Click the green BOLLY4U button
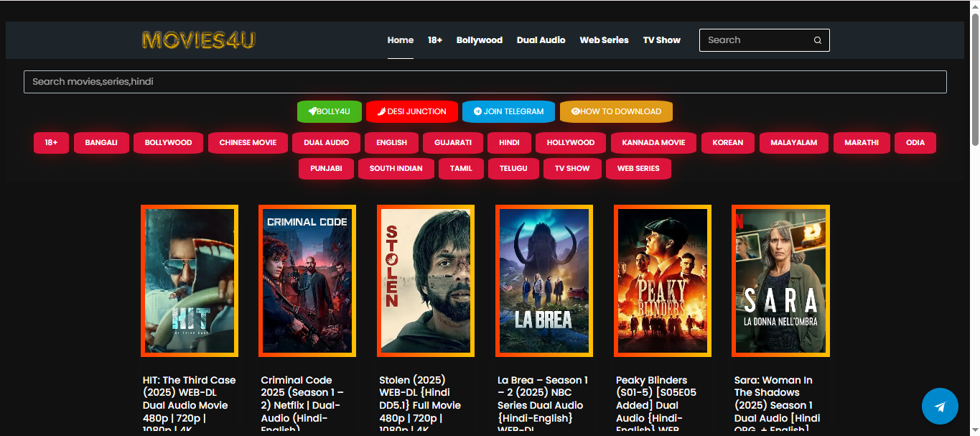980x436 pixels. pyautogui.click(x=330, y=111)
